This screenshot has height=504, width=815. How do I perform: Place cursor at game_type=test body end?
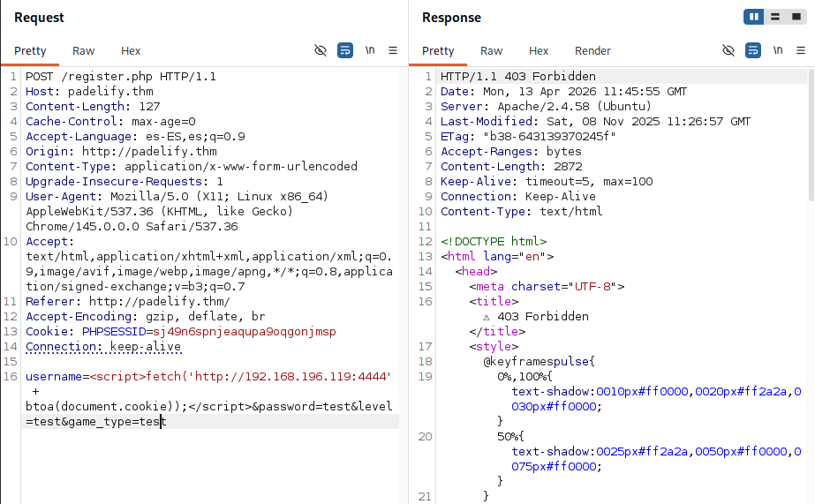[166, 422]
